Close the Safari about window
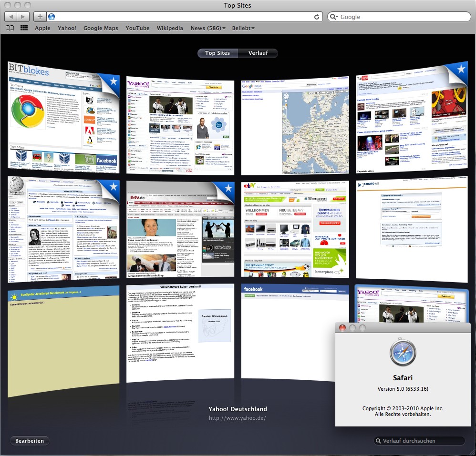 tap(342, 328)
